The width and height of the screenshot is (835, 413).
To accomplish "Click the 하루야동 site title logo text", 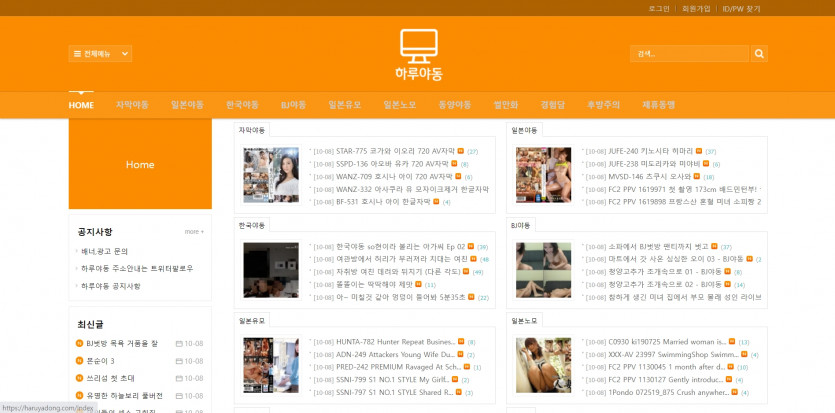I will 418,74.
